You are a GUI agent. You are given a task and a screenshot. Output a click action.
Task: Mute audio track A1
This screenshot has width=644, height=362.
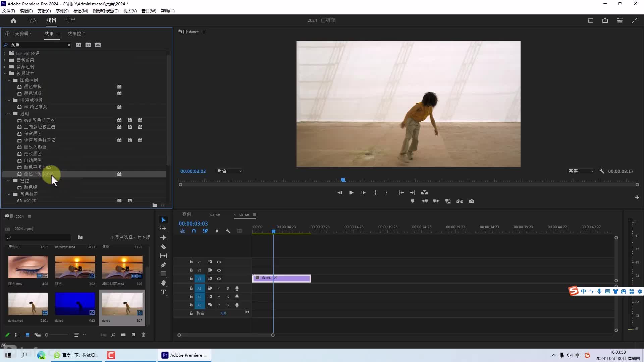point(219,288)
